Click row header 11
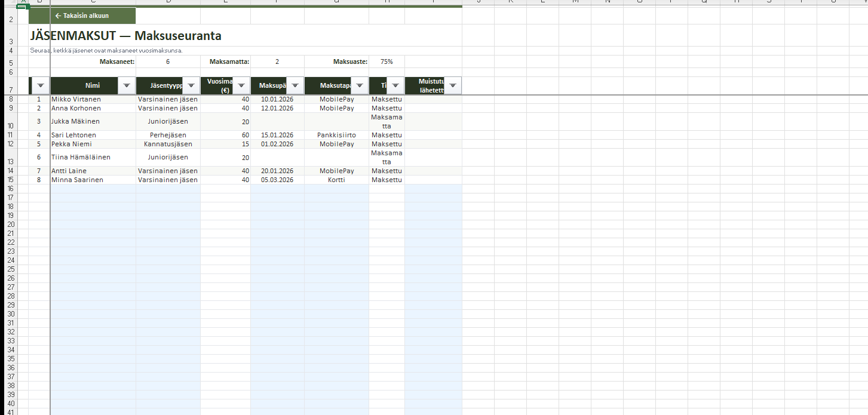Image resolution: width=868 pixels, height=415 pixels. coord(11,135)
